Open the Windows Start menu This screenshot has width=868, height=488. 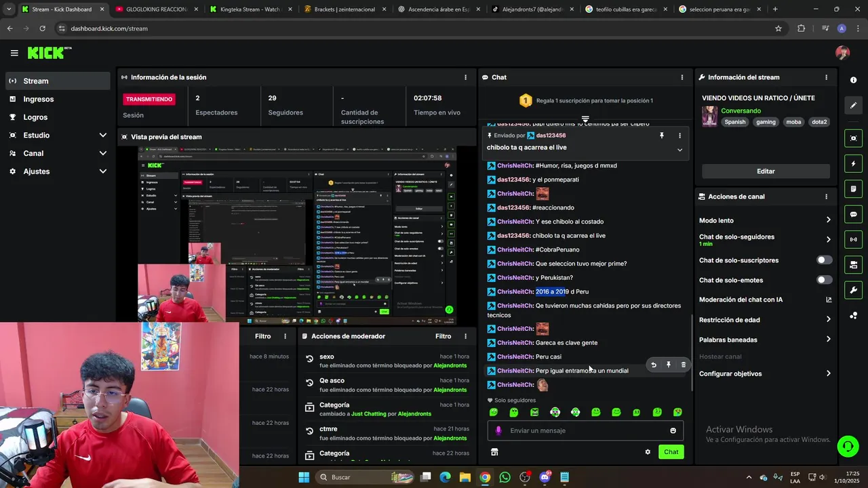pos(304,477)
